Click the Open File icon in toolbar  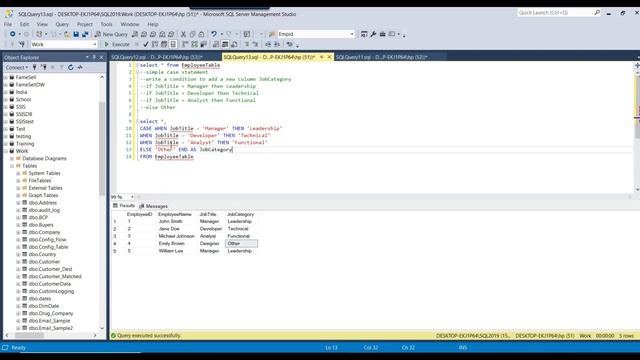coord(67,34)
